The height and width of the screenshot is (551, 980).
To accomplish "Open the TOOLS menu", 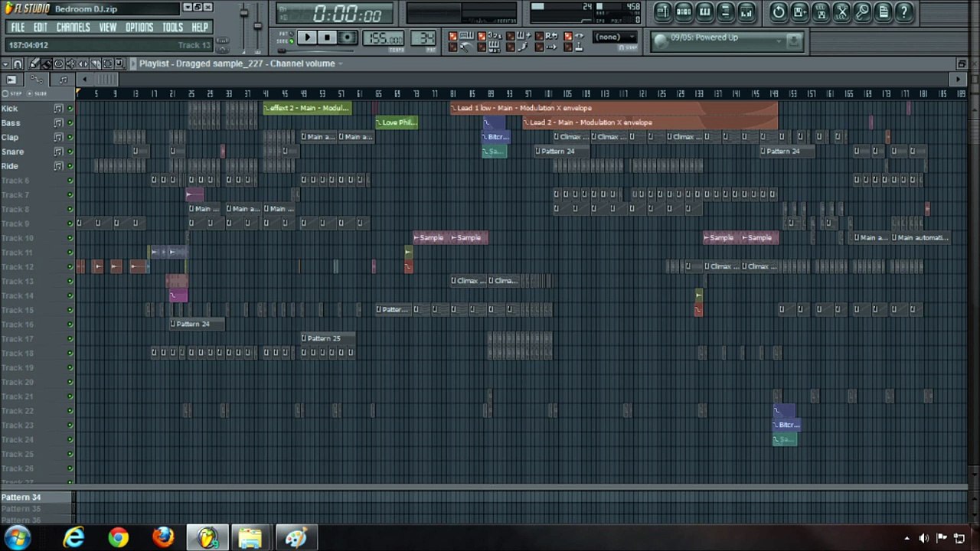I will (x=172, y=27).
